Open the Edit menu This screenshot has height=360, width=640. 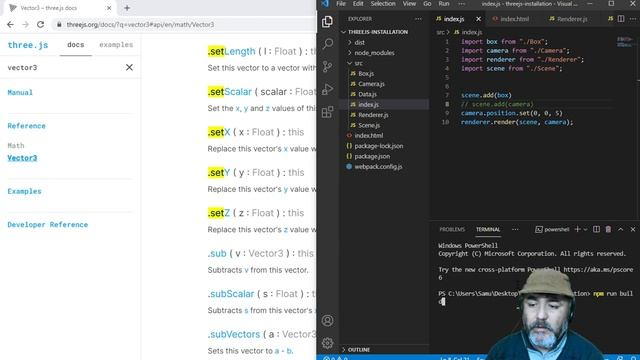(x=358, y=4)
